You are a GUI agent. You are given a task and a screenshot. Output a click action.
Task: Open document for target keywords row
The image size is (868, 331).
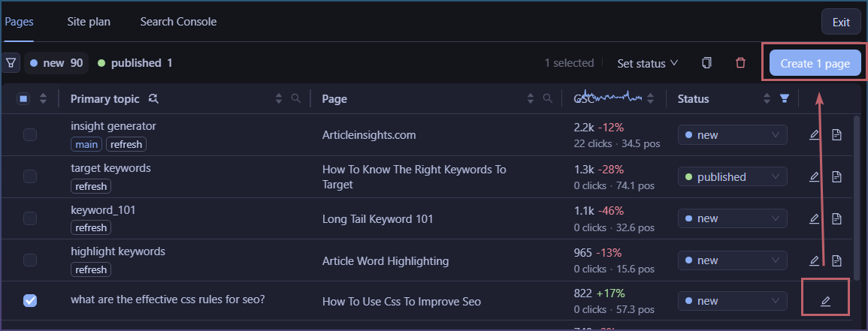pos(836,177)
